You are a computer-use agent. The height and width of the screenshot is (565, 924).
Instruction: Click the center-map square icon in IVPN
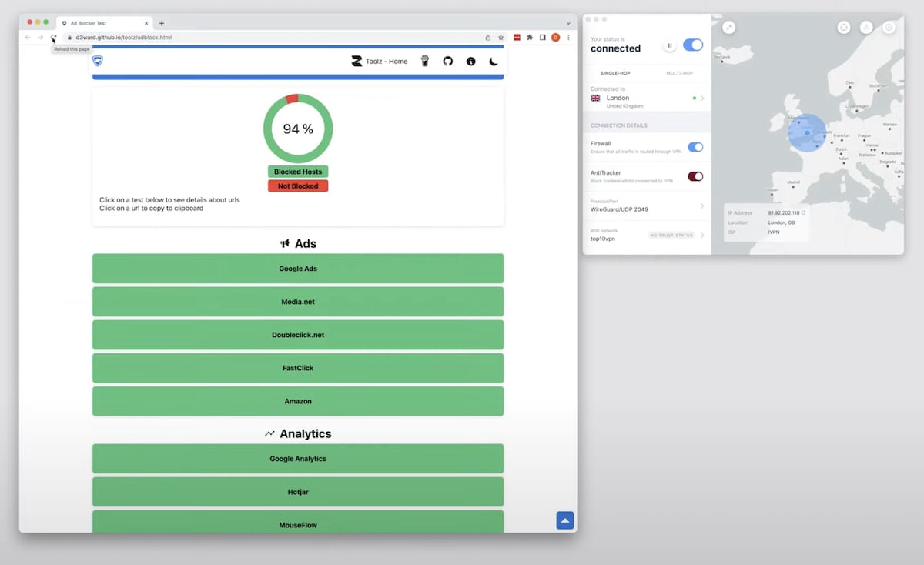tap(844, 27)
